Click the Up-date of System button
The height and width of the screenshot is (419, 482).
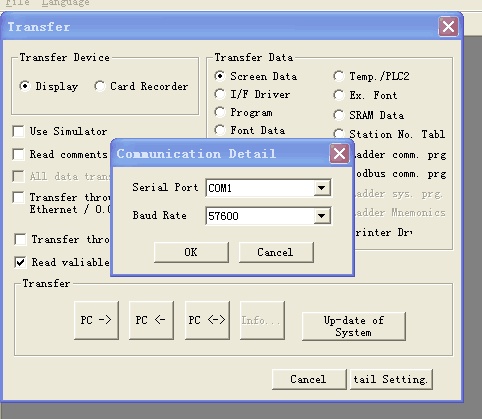pyautogui.click(x=354, y=326)
